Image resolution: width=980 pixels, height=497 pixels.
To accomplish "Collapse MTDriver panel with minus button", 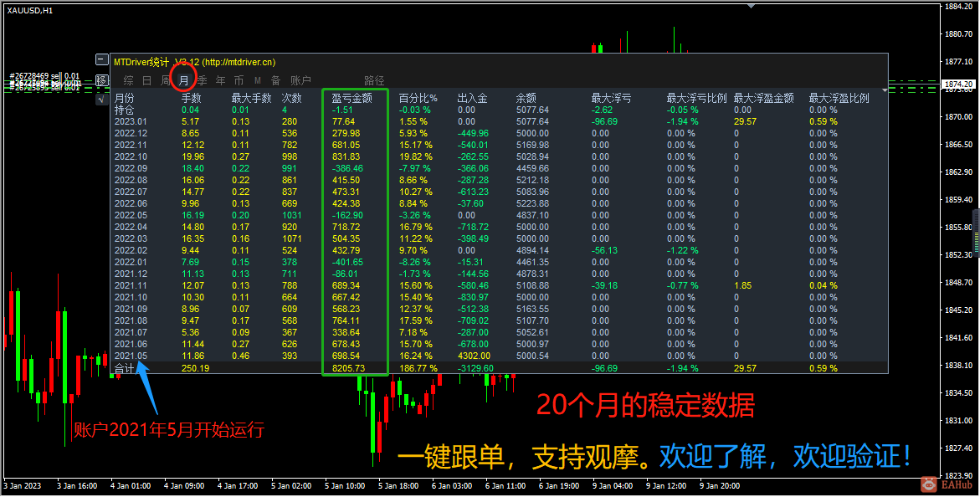I will [101, 59].
